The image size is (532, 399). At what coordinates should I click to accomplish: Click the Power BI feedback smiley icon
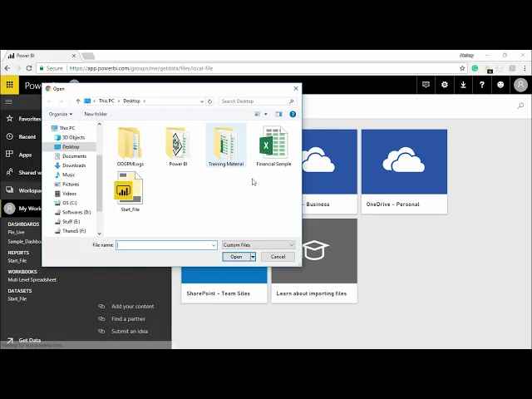(x=500, y=85)
